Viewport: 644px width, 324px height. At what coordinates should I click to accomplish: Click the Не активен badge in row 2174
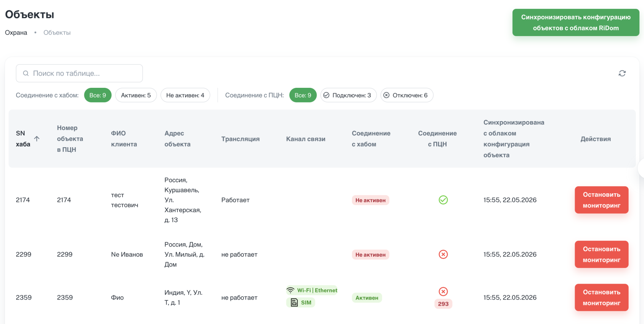click(370, 200)
